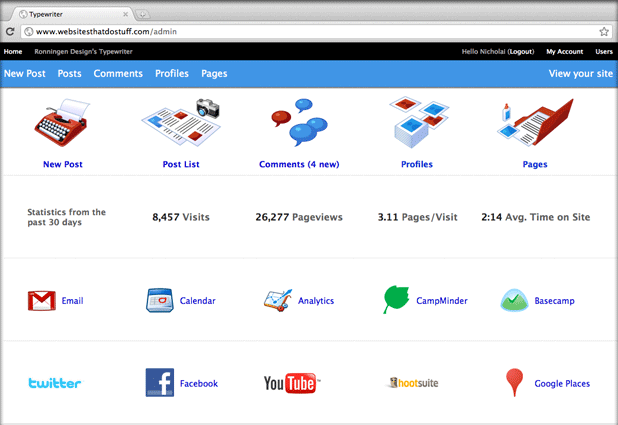Open the Post List text link
The height and width of the screenshot is (425, 618).
(181, 164)
